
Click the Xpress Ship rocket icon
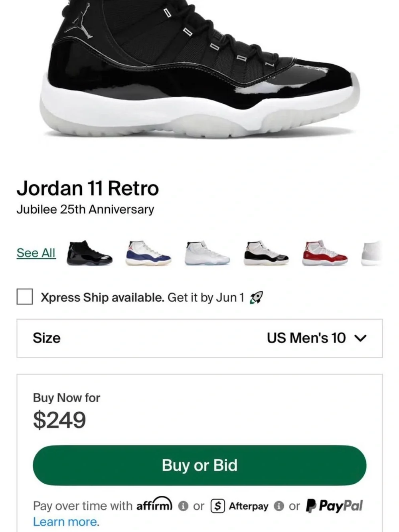point(256,298)
